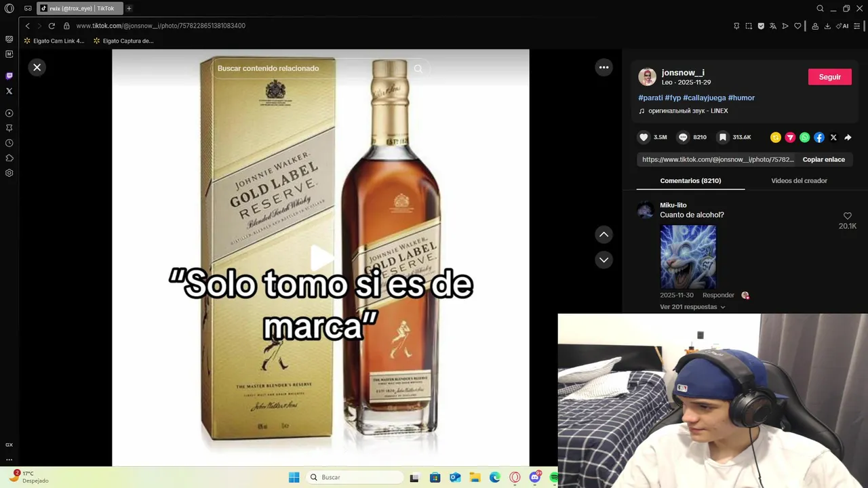
Task: Open the #callayjuega hashtag
Action: (705, 98)
